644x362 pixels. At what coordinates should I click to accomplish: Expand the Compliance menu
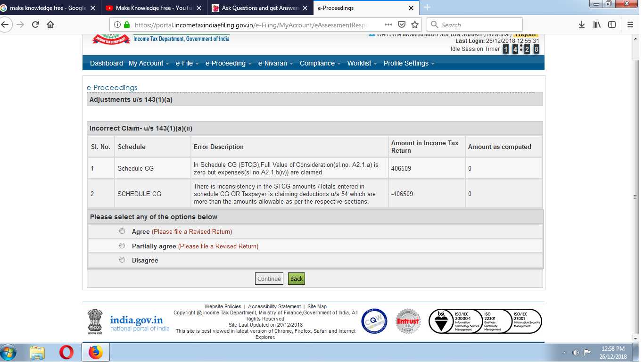[320, 63]
